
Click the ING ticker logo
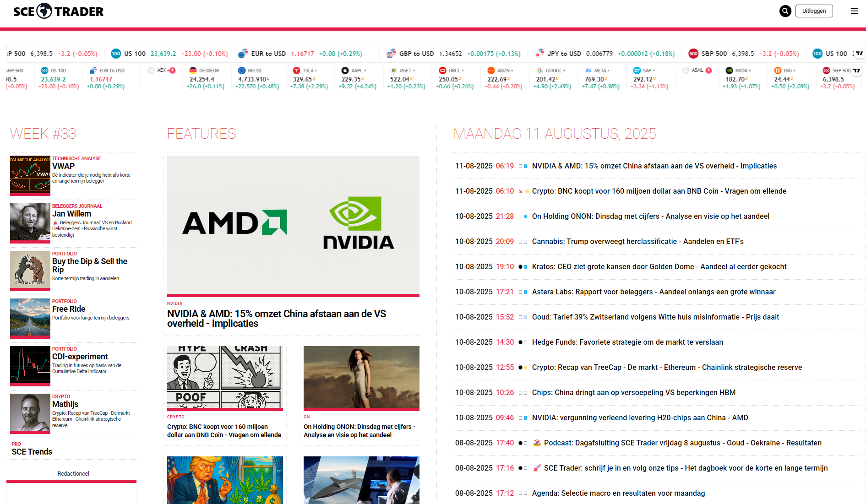(778, 70)
